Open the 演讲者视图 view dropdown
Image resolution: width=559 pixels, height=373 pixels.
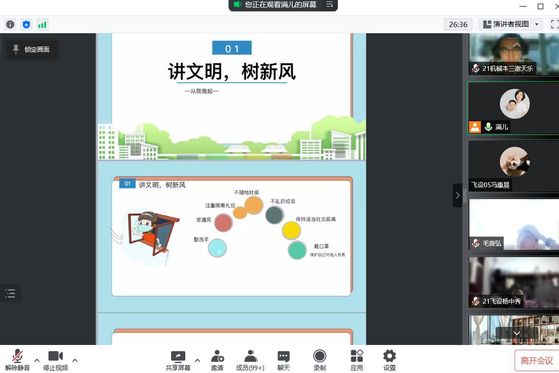tap(511, 24)
